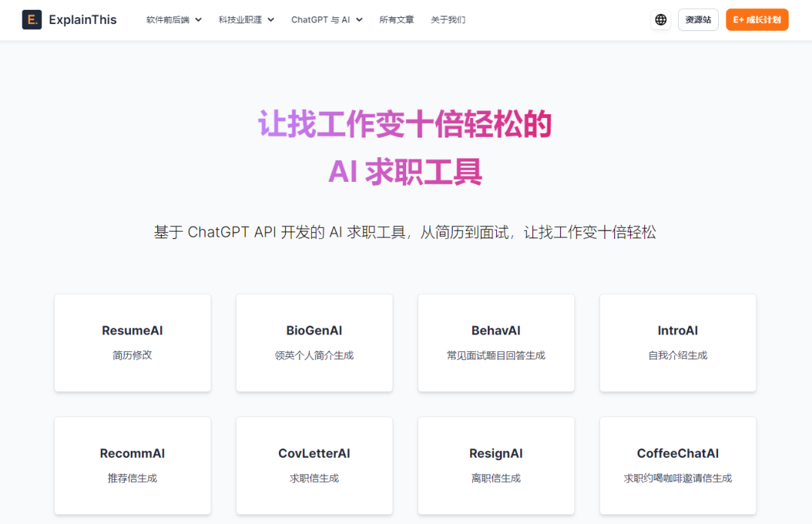The width and height of the screenshot is (812, 524).
Task: Open the language globe icon
Action: click(x=661, y=20)
